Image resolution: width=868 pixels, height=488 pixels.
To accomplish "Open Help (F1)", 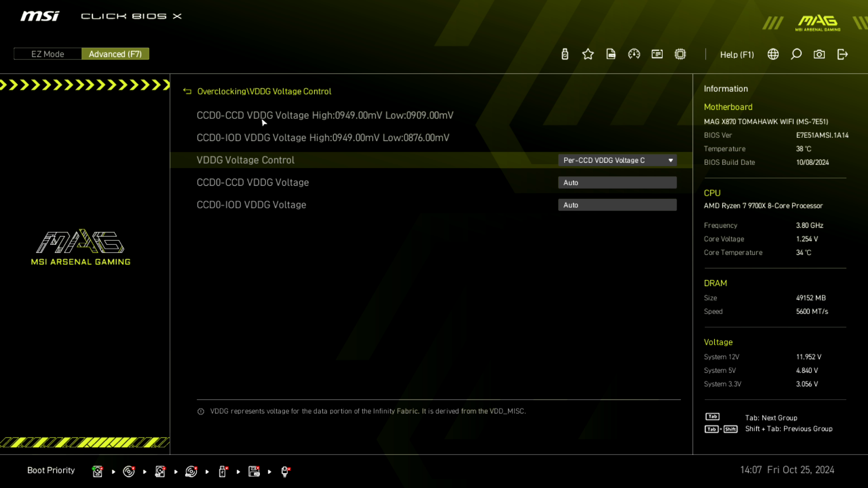I will [737, 54].
